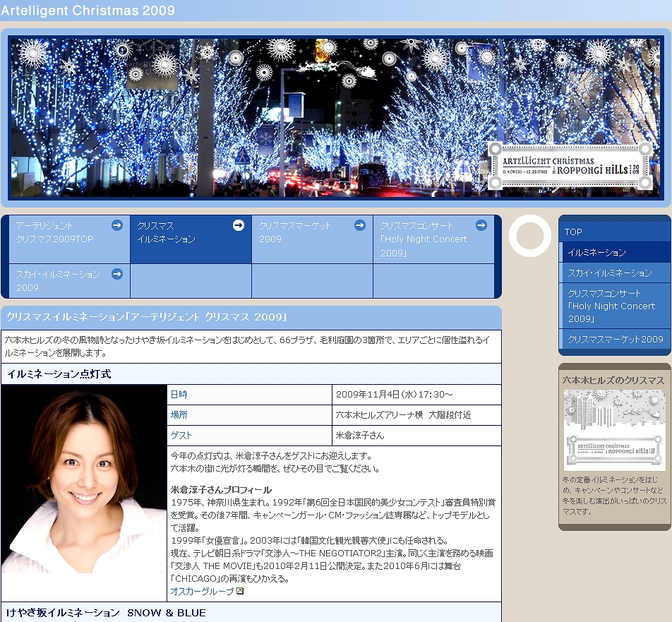Click the white circle ring icon
Image resolution: width=672 pixels, height=622 pixels.
click(529, 237)
